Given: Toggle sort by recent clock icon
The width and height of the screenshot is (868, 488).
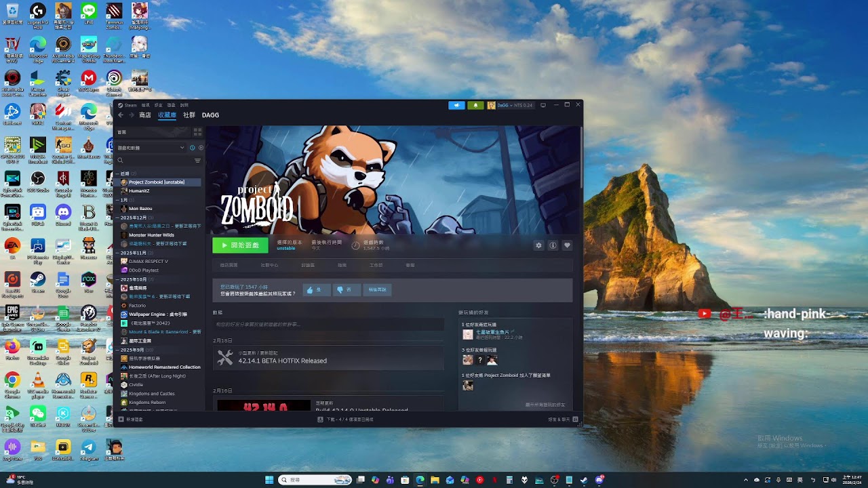Looking at the screenshot, I should pyautogui.click(x=193, y=147).
